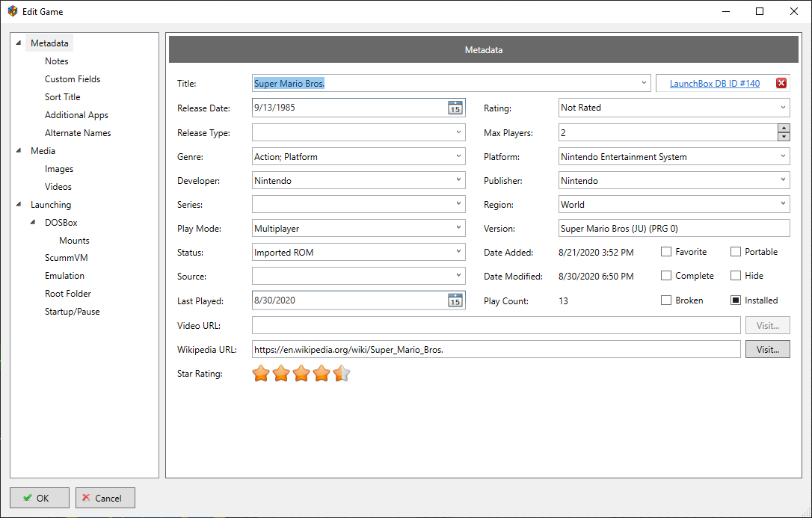Click the second star in Star Rating
The width and height of the screenshot is (812, 518).
coord(281,373)
